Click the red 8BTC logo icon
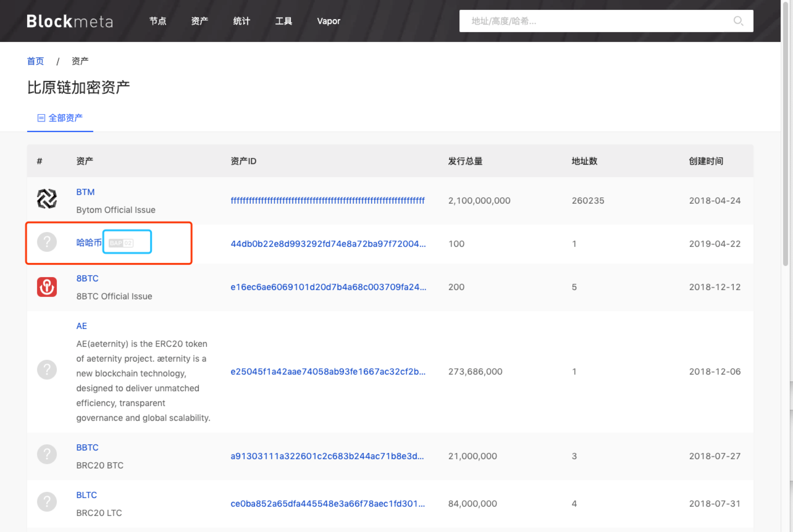This screenshot has width=793, height=532. [x=47, y=287]
